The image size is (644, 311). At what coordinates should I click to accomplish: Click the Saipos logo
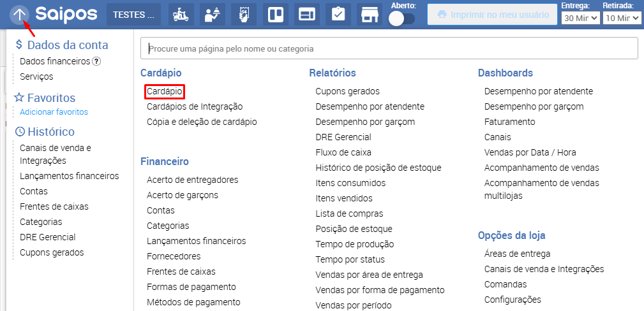coord(66,15)
